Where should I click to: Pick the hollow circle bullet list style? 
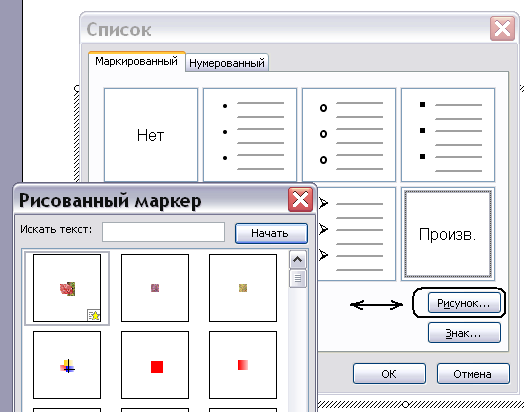349,135
